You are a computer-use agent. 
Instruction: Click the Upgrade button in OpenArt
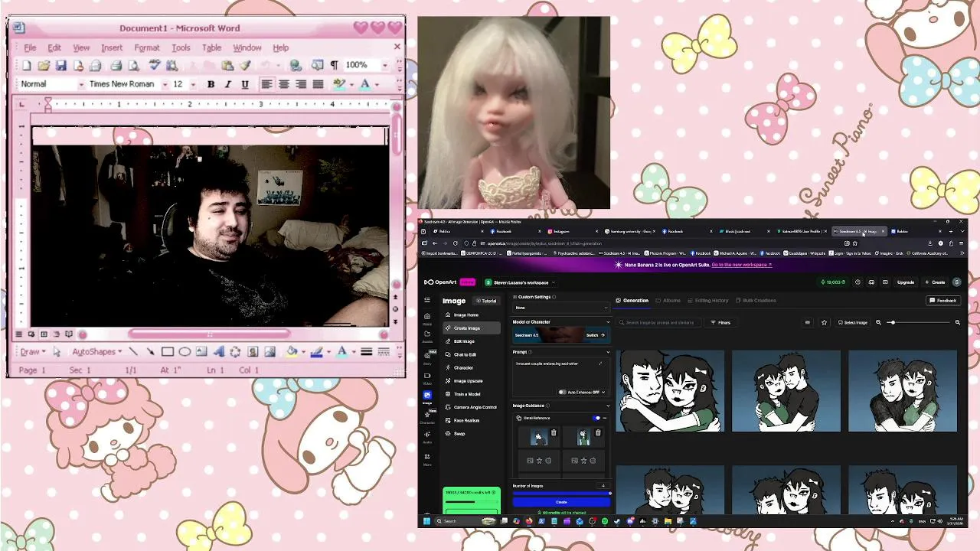coord(906,282)
